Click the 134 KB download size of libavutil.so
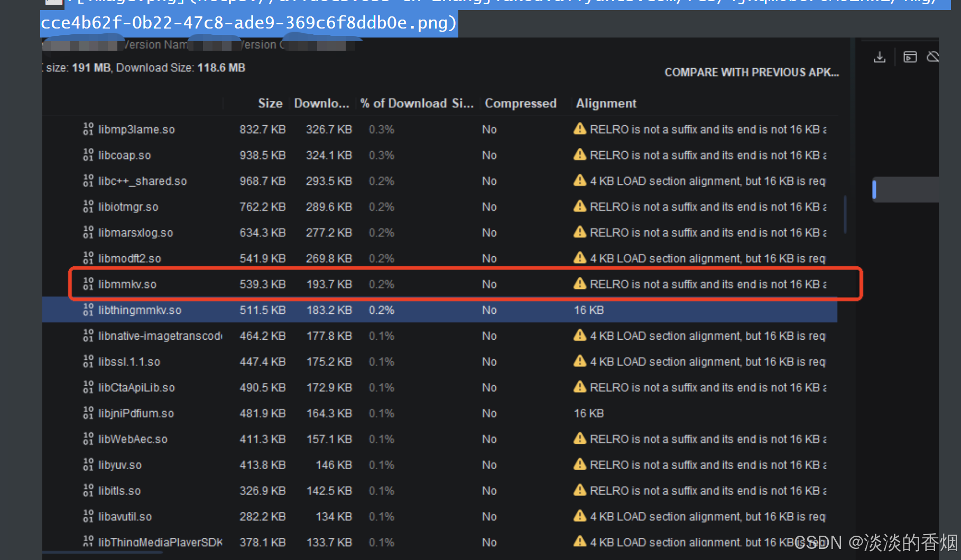The image size is (961, 560). click(x=334, y=517)
